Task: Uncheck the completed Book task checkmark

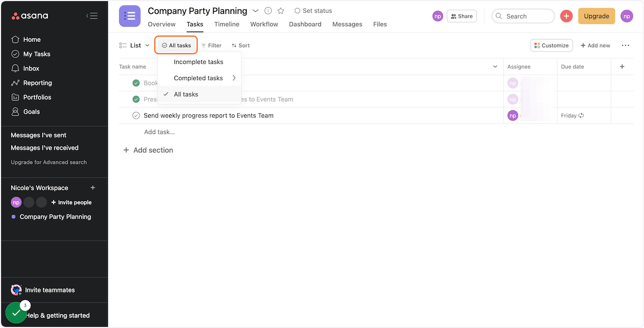Action: 136,83
